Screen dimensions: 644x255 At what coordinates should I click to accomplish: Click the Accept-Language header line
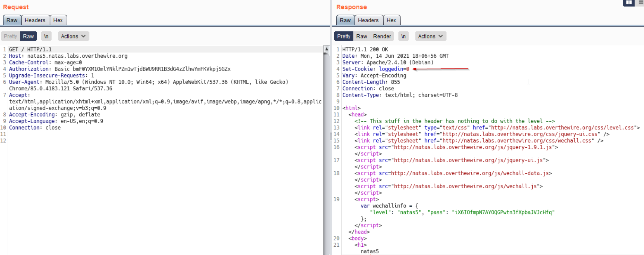coord(56,121)
